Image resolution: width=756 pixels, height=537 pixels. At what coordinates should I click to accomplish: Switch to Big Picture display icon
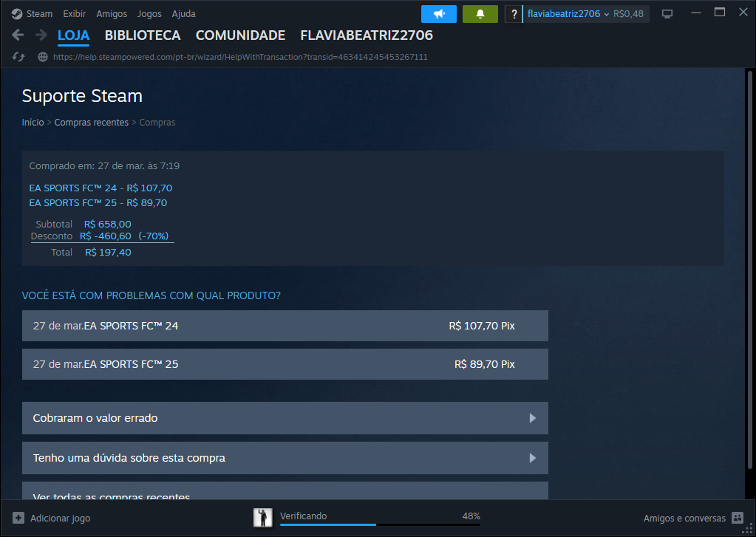coord(667,14)
